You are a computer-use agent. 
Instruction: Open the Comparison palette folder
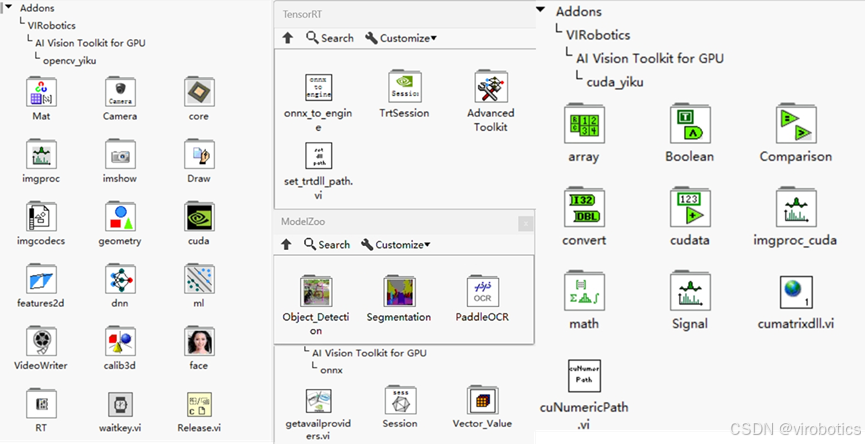795,125
